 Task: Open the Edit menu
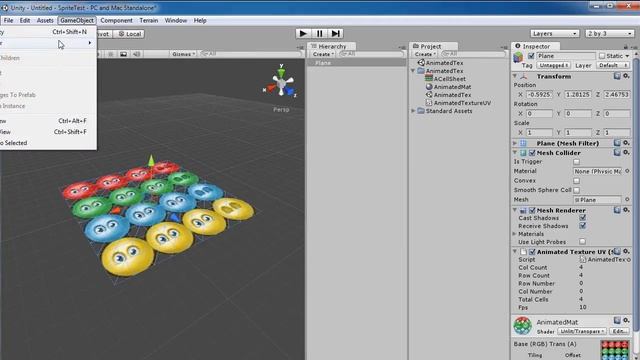click(x=24, y=20)
